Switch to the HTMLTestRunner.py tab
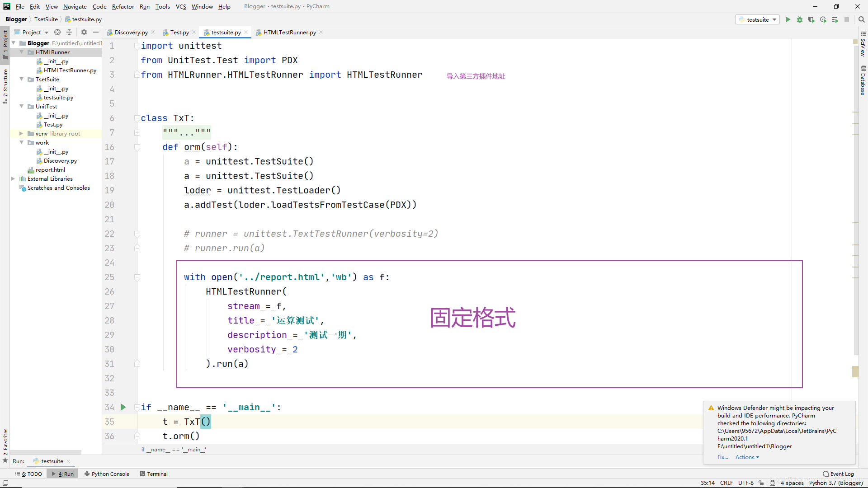The height and width of the screenshot is (488, 868). tap(290, 32)
